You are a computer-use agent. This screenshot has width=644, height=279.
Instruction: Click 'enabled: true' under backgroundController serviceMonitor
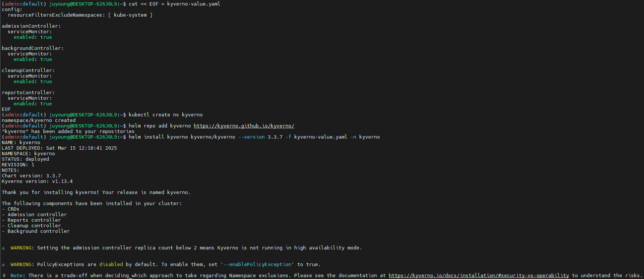33,59
